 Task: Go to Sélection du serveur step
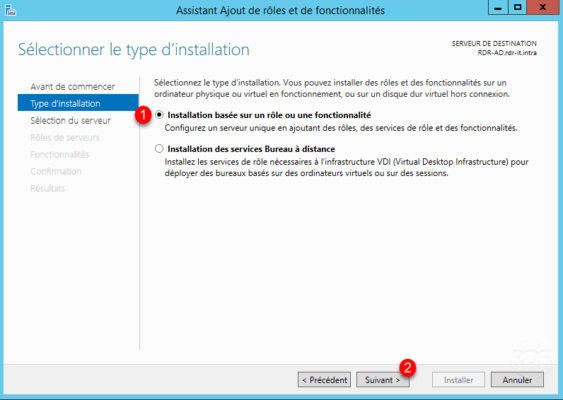click(x=70, y=120)
